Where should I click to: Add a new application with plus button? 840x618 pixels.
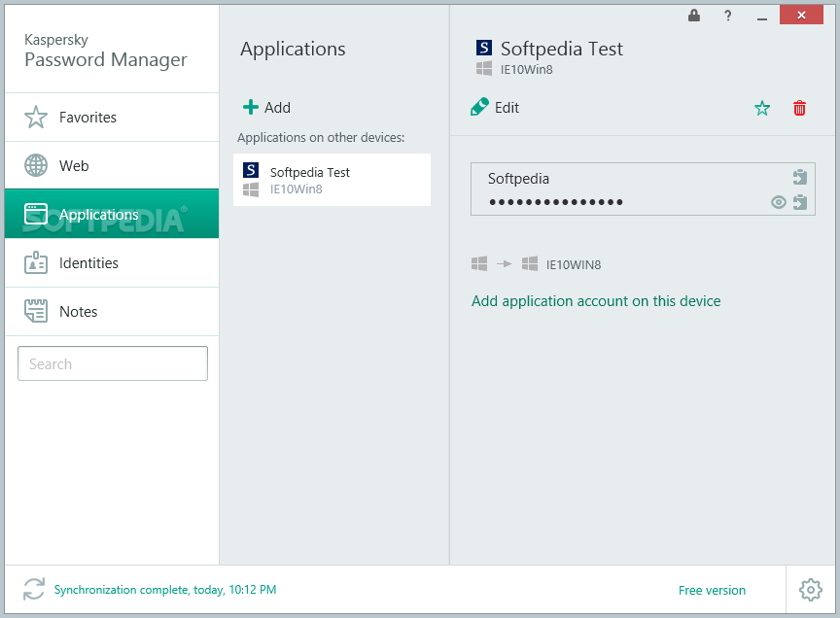(x=266, y=107)
